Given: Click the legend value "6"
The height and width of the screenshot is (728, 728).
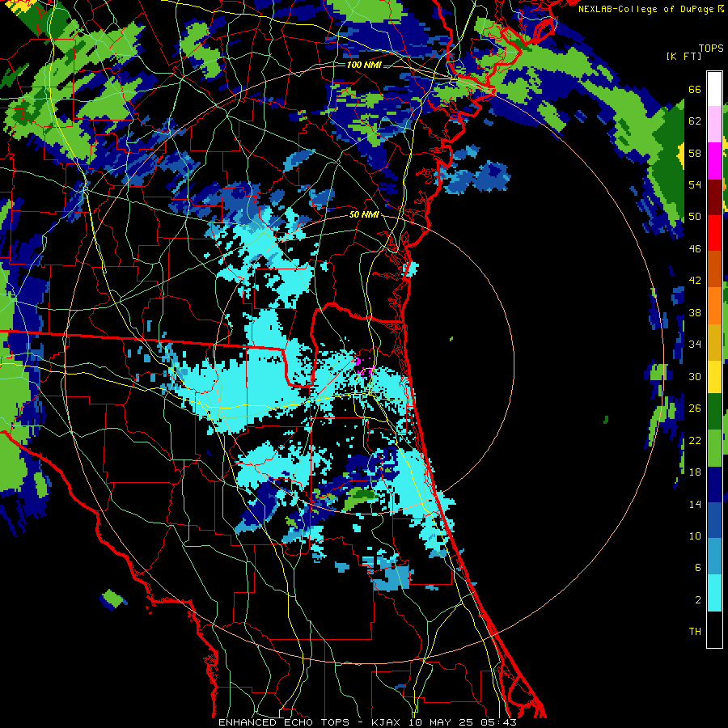Looking at the screenshot, I should coord(698,568).
